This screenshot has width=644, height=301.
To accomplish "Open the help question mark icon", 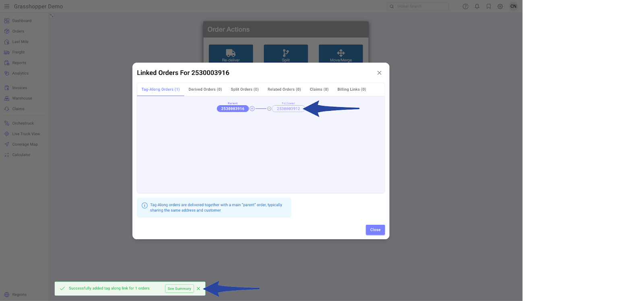I will [465, 6].
